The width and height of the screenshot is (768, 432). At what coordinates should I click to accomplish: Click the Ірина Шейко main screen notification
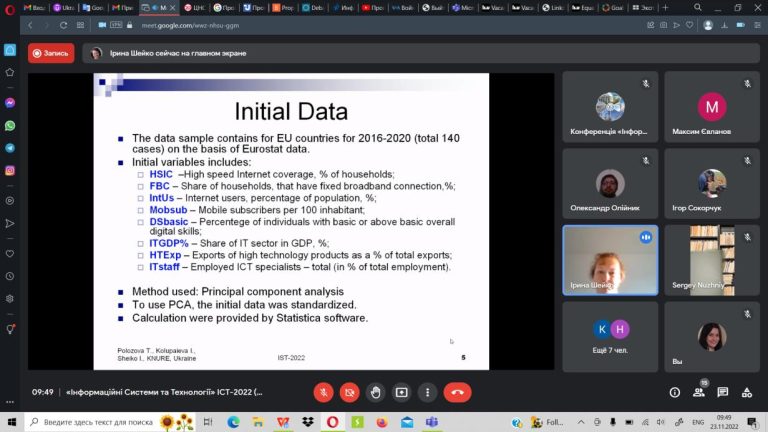[x=421, y=53]
